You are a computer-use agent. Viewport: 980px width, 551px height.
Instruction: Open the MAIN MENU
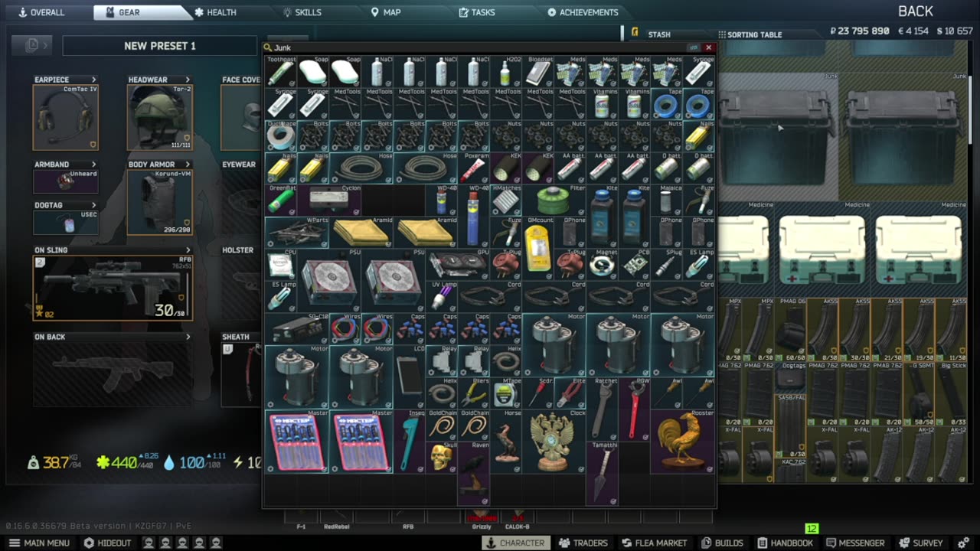click(x=38, y=543)
